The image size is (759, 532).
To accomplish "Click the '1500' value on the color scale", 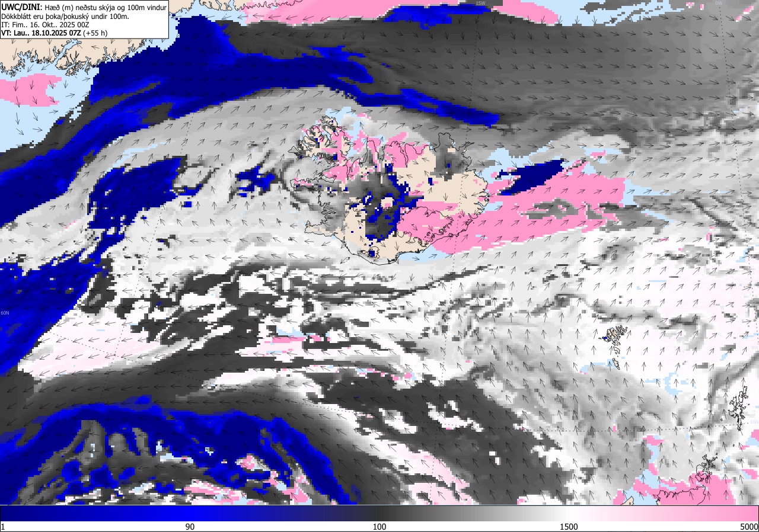I will point(569,527).
